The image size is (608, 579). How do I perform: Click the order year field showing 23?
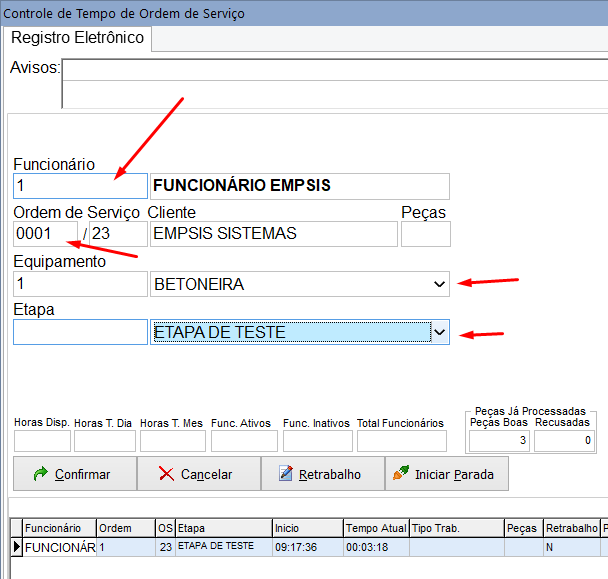[118, 234]
